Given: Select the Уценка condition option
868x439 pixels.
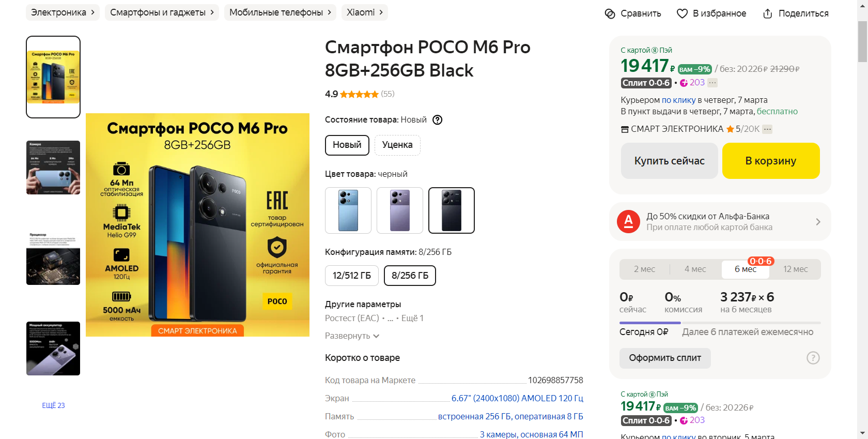Looking at the screenshot, I should (397, 145).
